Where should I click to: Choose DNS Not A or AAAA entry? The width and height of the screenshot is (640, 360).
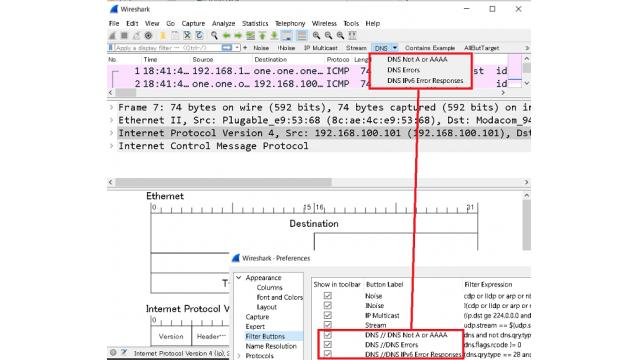pos(417,59)
